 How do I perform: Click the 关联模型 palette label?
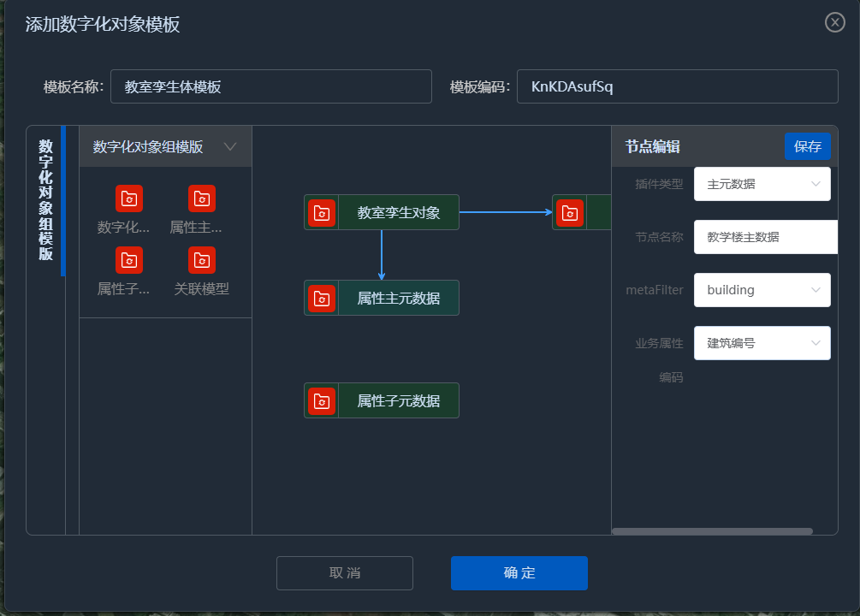coord(201,288)
